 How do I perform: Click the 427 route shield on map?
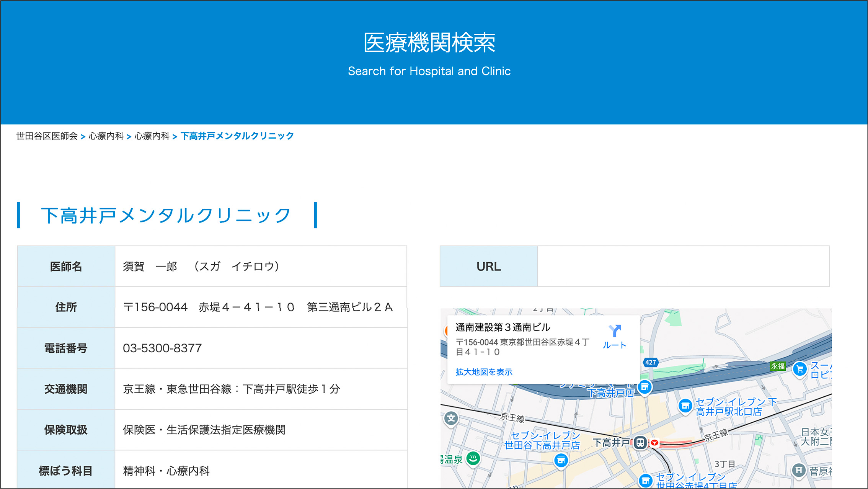coord(651,362)
